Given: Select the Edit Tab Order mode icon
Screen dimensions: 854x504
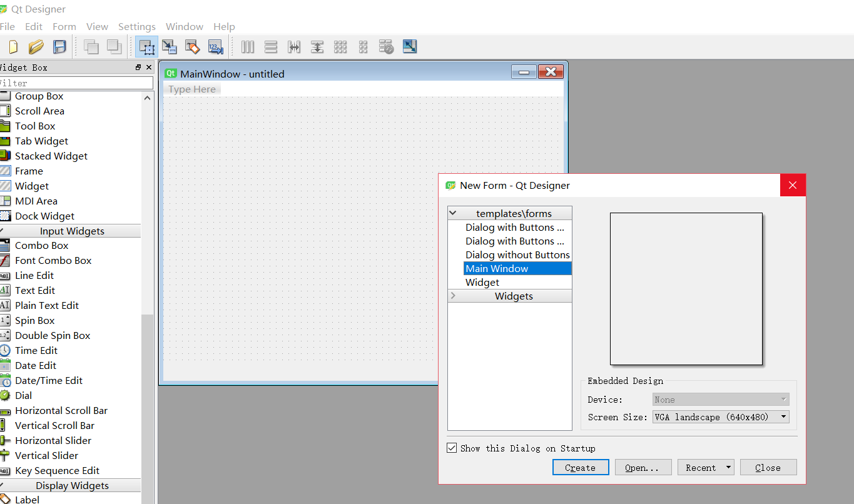Looking at the screenshot, I should tap(216, 47).
